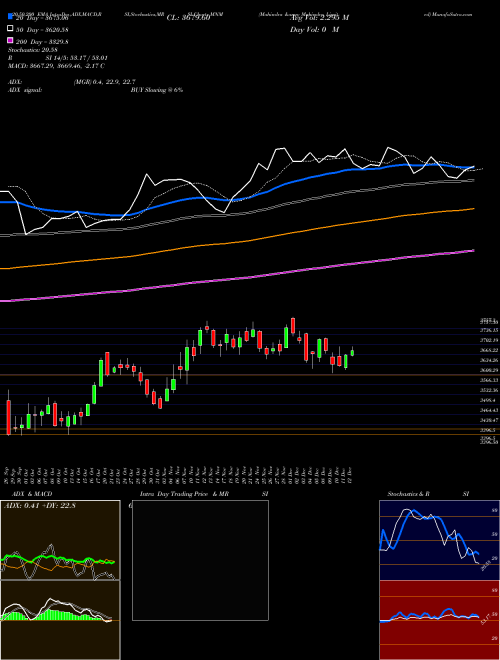Click the 3464.43 price axis label
Screen dimensions: 500x660
(489, 410)
